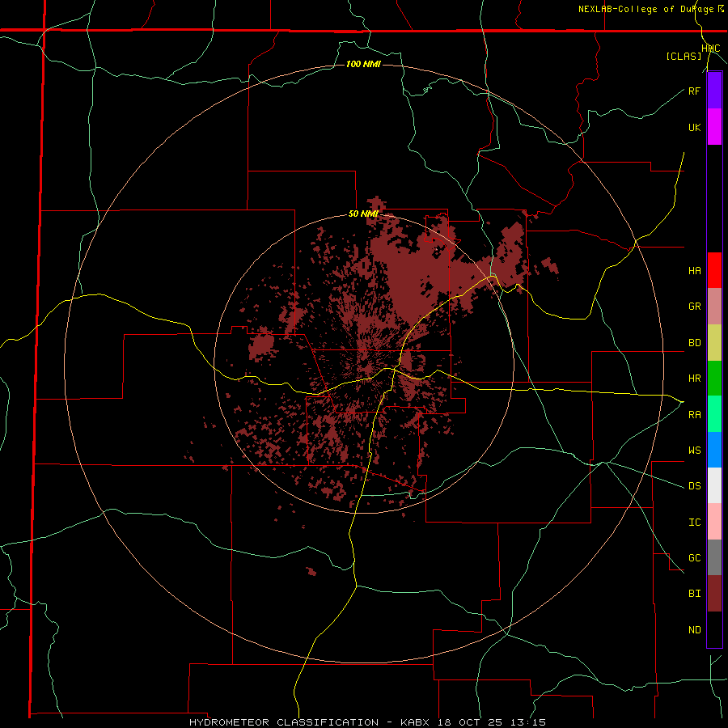The width and height of the screenshot is (728, 728).
Task: Click the 'UK' legend label
Action: click(x=694, y=127)
